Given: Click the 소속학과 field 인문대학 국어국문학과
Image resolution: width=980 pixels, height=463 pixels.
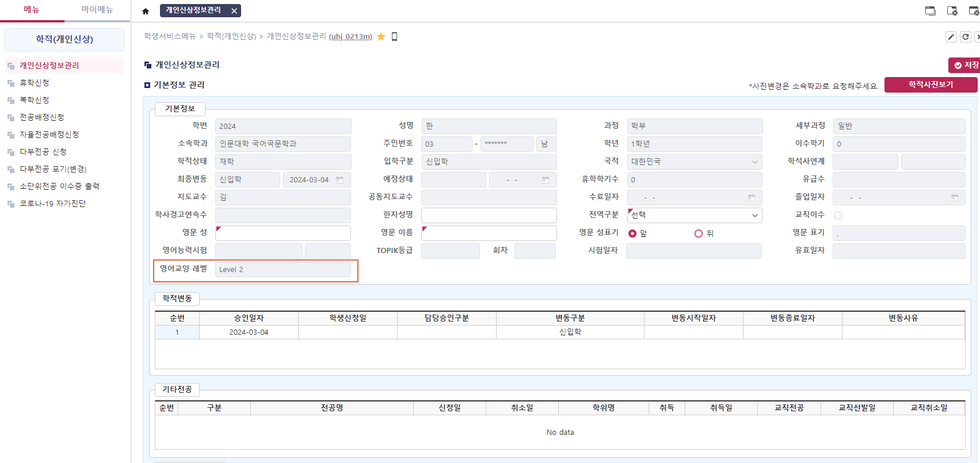Looking at the screenshot, I should pyautogui.click(x=283, y=144).
